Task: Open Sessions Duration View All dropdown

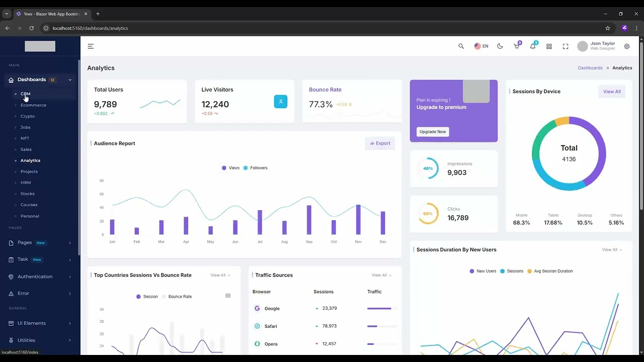Action: pos(612,249)
